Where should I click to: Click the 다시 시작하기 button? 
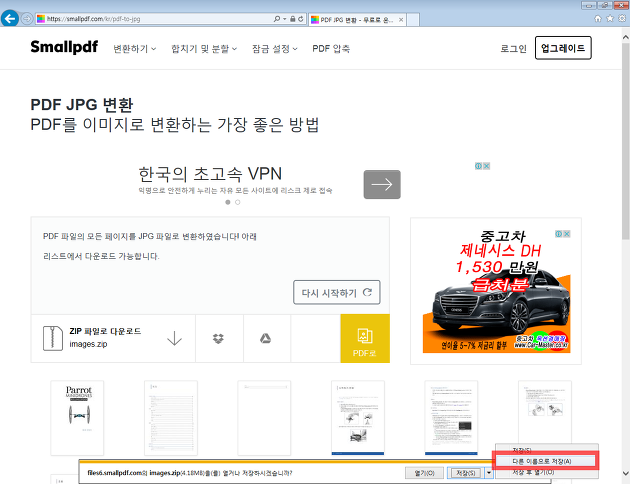coord(337,292)
